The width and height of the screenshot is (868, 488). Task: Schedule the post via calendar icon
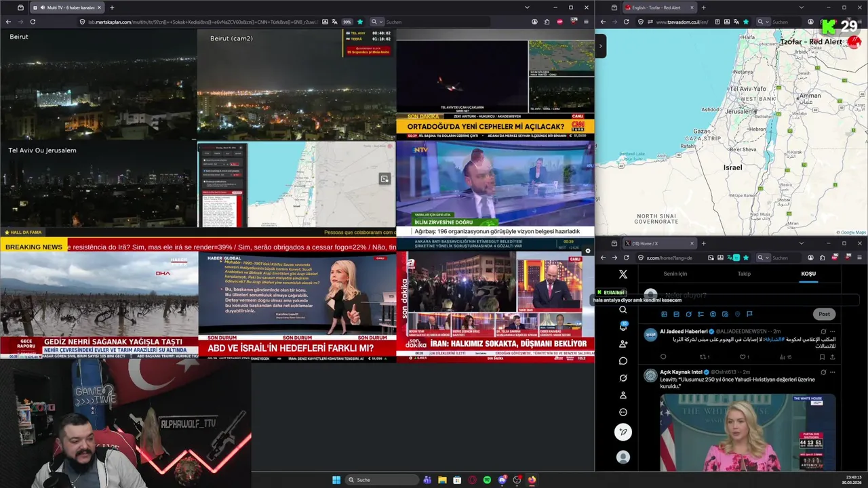click(725, 314)
